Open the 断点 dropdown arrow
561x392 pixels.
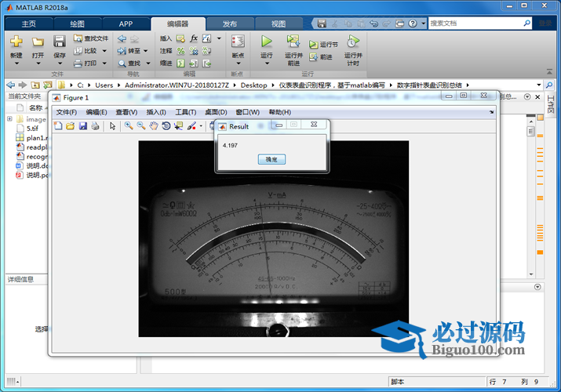(x=239, y=64)
